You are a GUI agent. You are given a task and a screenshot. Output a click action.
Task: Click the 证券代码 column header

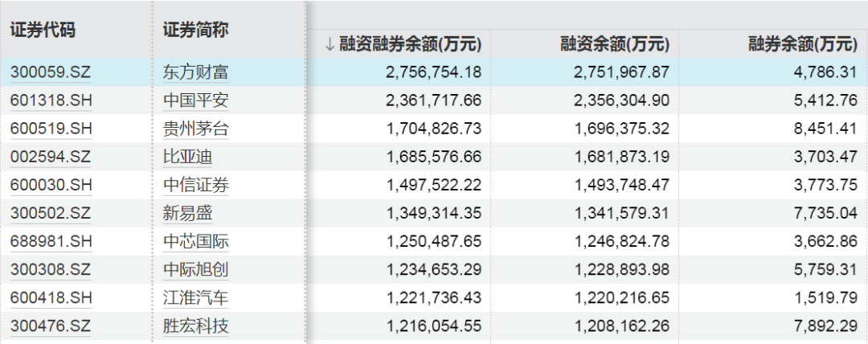point(43,30)
